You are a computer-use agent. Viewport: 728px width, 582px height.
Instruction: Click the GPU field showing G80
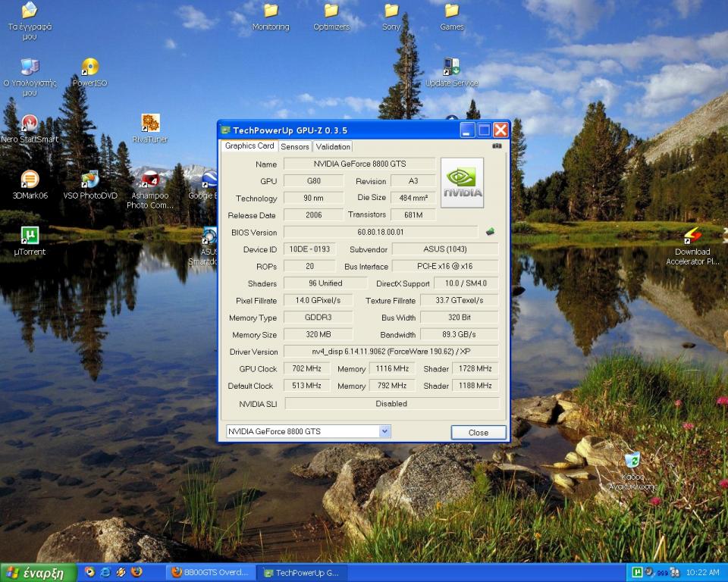coord(313,181)
